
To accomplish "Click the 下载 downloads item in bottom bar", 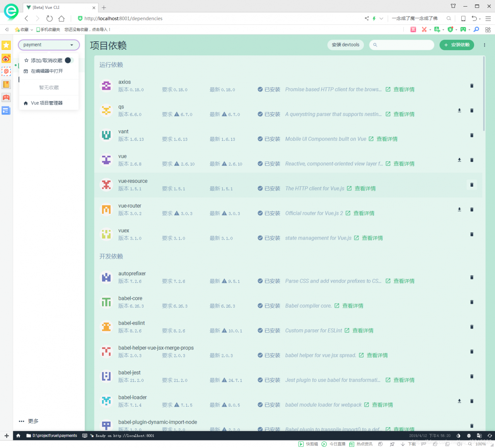I will pos(408,444).
